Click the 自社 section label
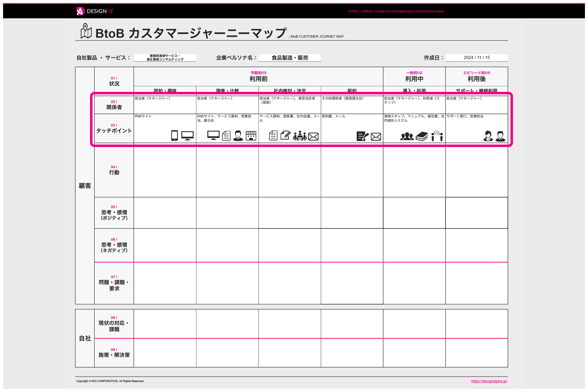 pos(85,338)
